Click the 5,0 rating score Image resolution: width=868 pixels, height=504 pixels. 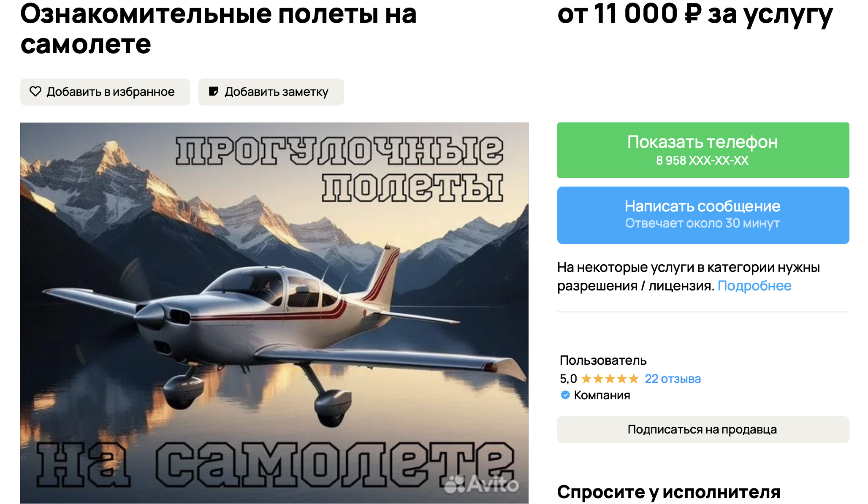point(568,379)
